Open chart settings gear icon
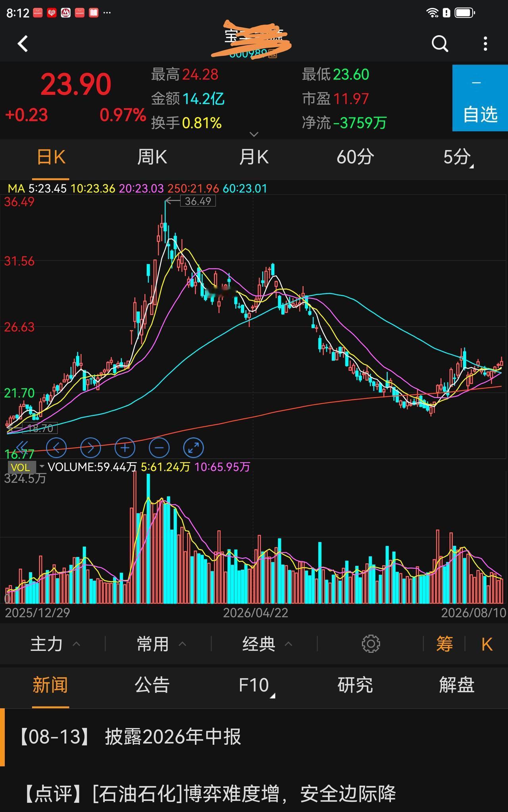This screenshot has width=508, height=812. pos(371,644)
